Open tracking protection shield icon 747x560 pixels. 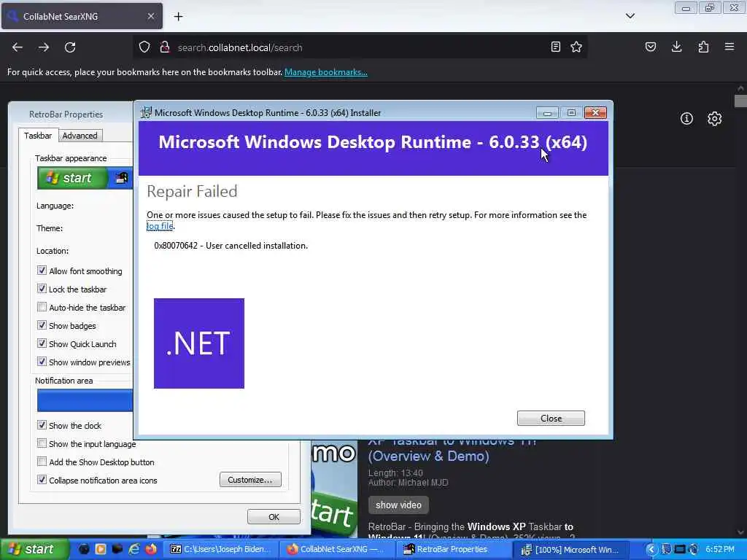[144, 47]
